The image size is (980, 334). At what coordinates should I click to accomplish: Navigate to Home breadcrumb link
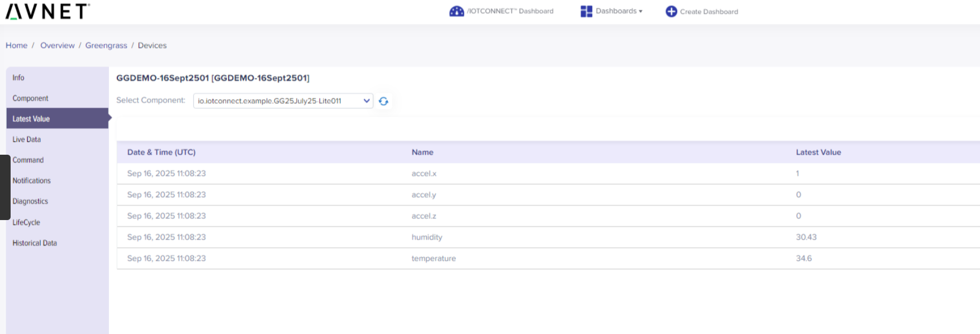coord(17,45)
